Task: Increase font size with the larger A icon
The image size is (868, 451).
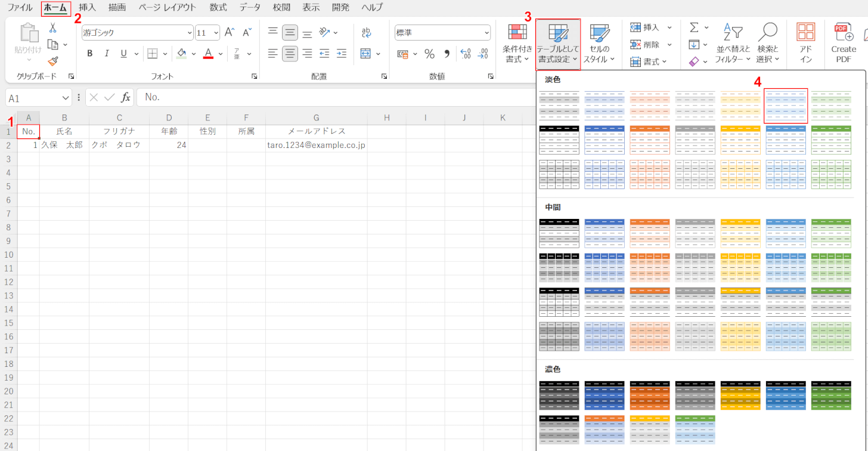Action: pos(230,32)
